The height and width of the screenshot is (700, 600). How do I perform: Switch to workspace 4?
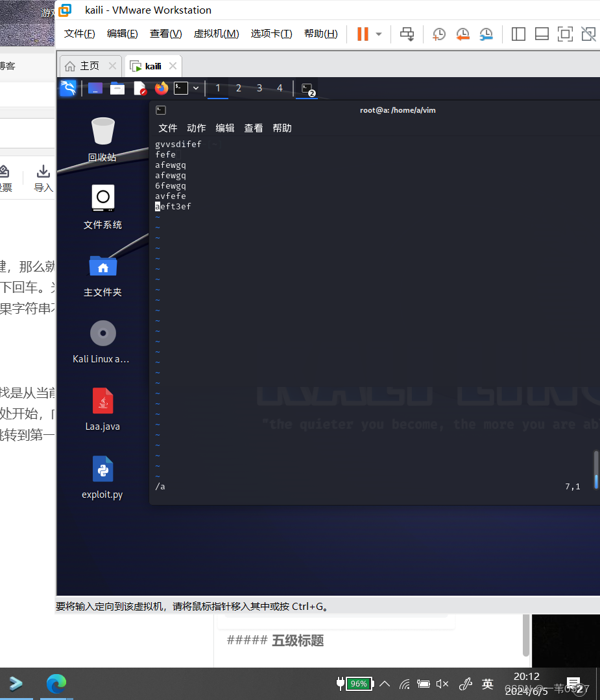(x=280, y=88)
